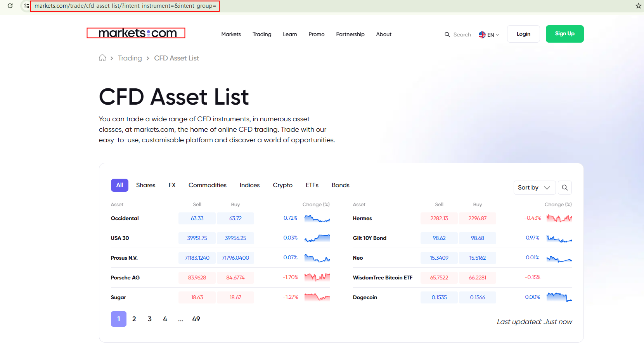Switch to the ETFs tab

312,185
